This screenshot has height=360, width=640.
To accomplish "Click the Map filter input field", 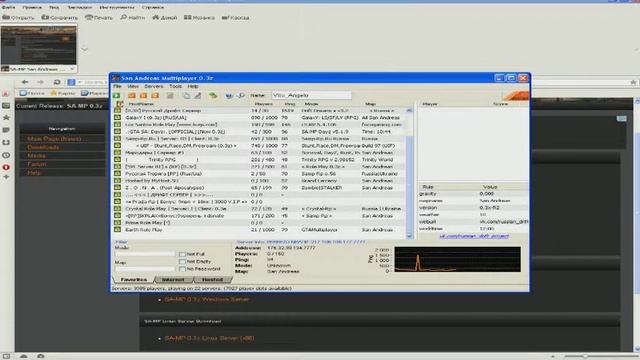I will tap(144, 269).
